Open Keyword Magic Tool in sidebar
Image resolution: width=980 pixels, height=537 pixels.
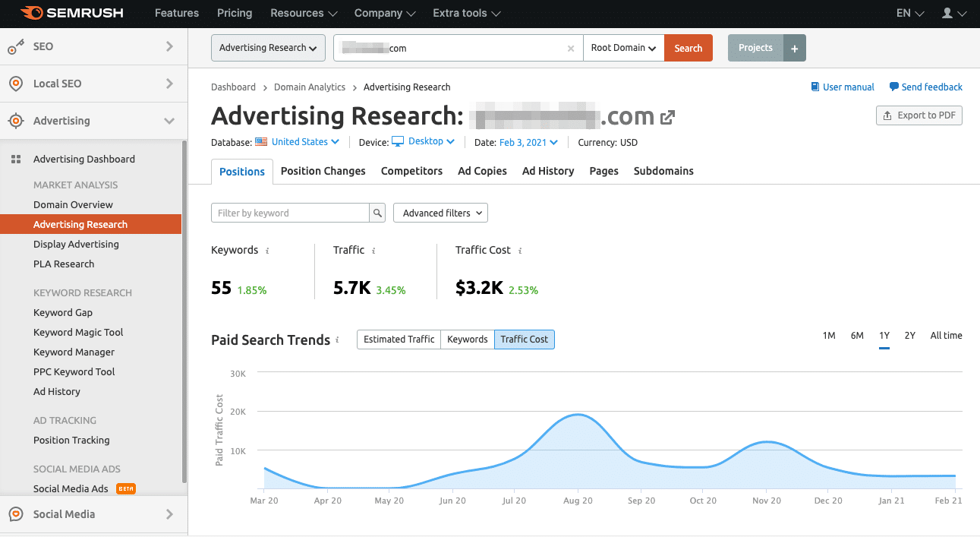[78, 333]
